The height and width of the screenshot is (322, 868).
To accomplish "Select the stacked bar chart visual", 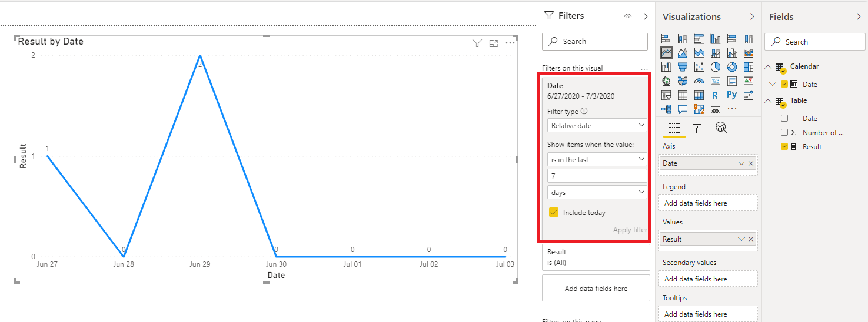I will point(666,39).
